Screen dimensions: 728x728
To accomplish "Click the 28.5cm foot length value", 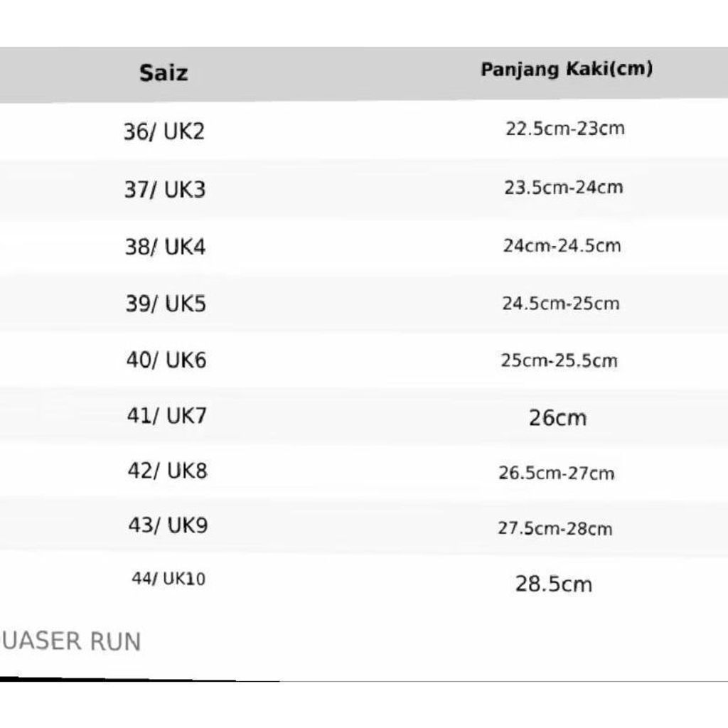I will coord(553,584).
